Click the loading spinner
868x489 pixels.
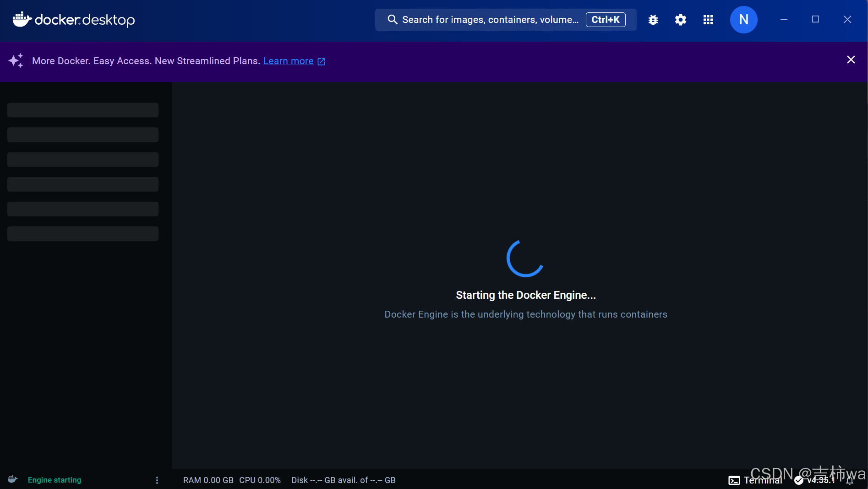(525, 258)
